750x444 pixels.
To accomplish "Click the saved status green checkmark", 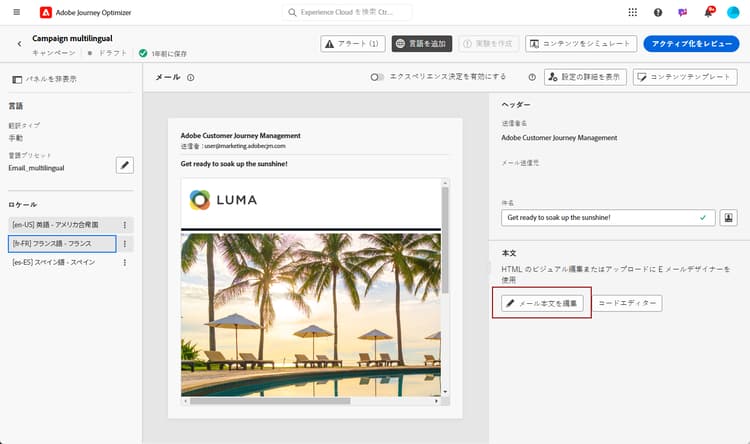I will 143,53.
